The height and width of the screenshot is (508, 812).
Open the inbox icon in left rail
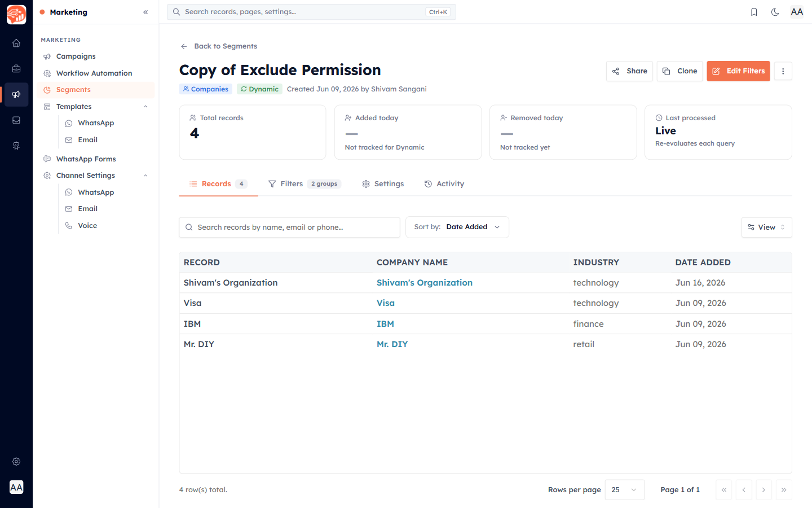click(16, 120)
